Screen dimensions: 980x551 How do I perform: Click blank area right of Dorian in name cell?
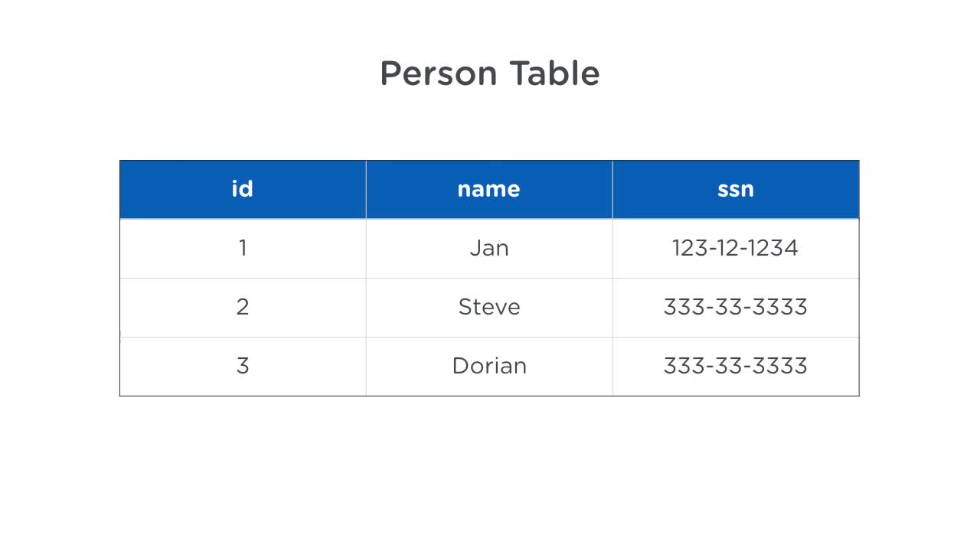pyautogui.click(x=570, y=366)
